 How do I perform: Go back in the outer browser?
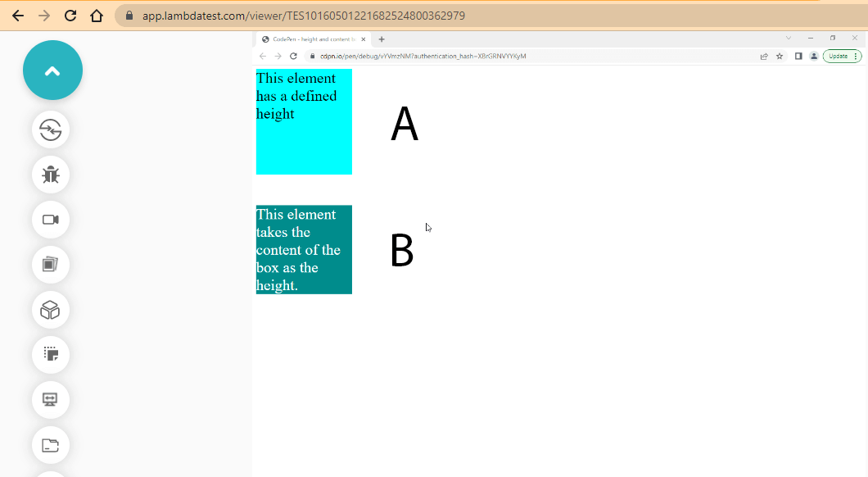point(18,16)
